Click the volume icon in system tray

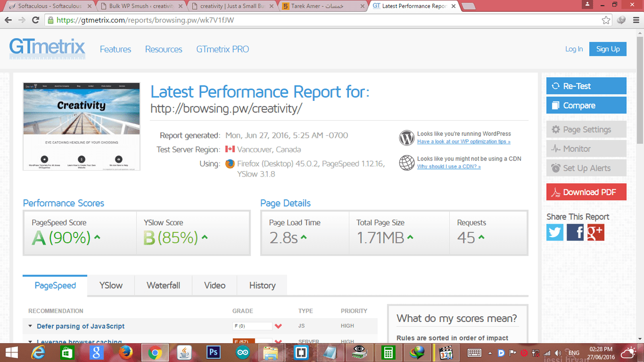point(558,353)
